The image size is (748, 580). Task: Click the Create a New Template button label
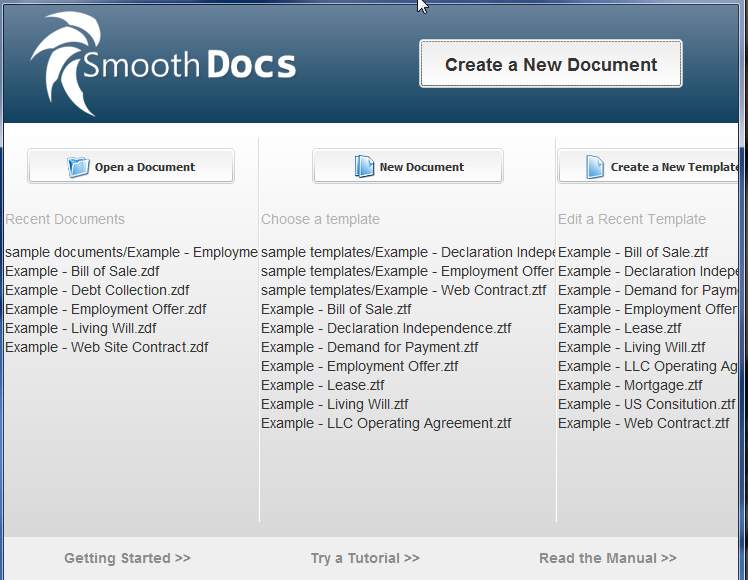(x=674, y=167)
